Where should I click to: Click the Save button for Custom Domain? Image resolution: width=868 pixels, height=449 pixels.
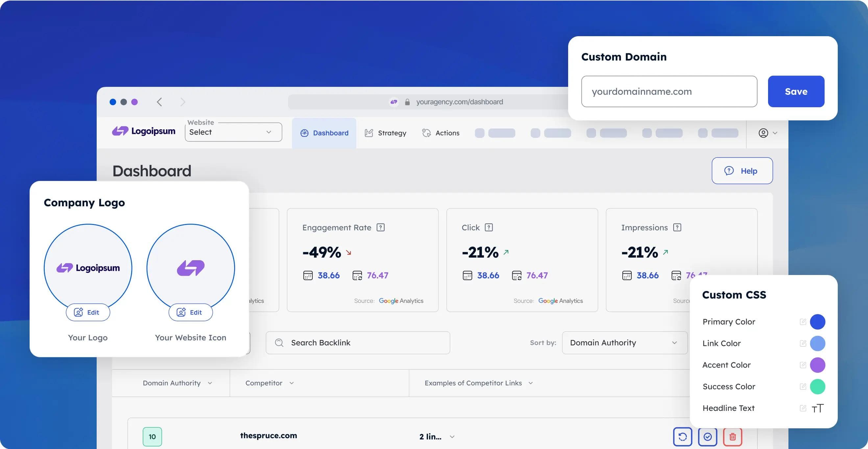796,91
